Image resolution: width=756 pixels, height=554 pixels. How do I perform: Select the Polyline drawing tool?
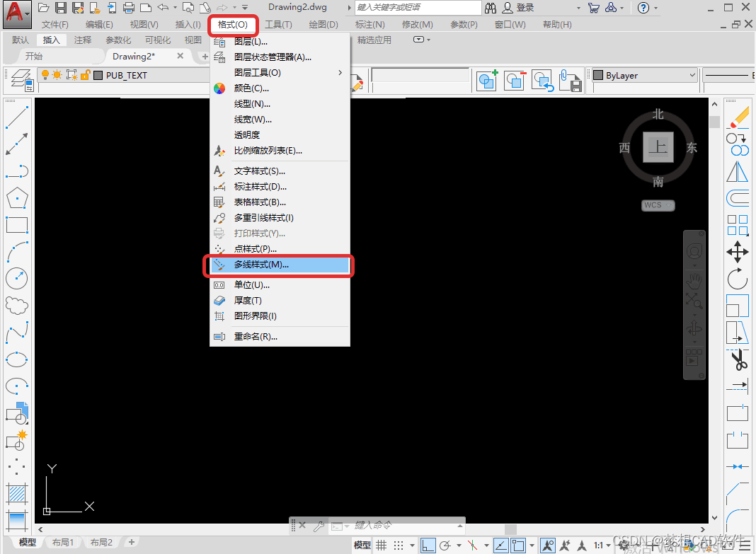pyautogui.click(x=17, y=171)
